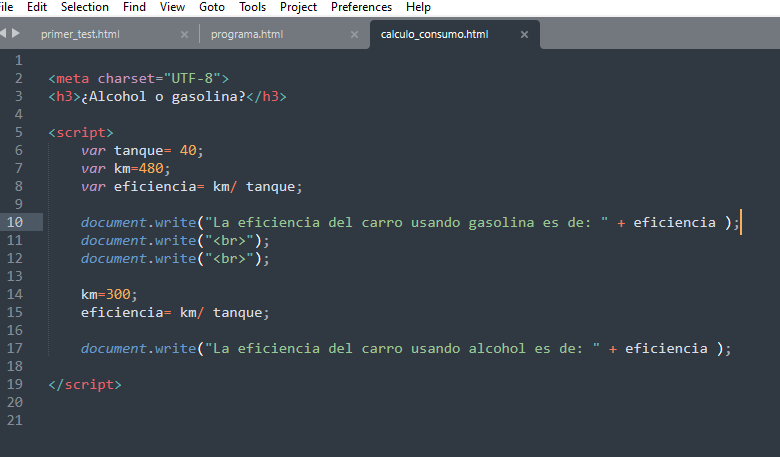The image size is (780, 457).
Task: Click line number 19 in the gutter
Action: [x=15, y=384]
